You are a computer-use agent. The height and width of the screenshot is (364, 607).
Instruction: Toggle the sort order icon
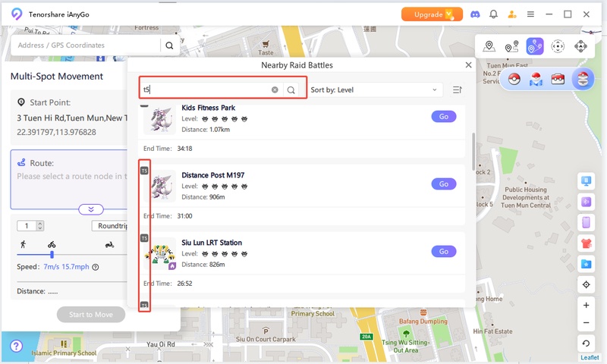pos(458,89)
